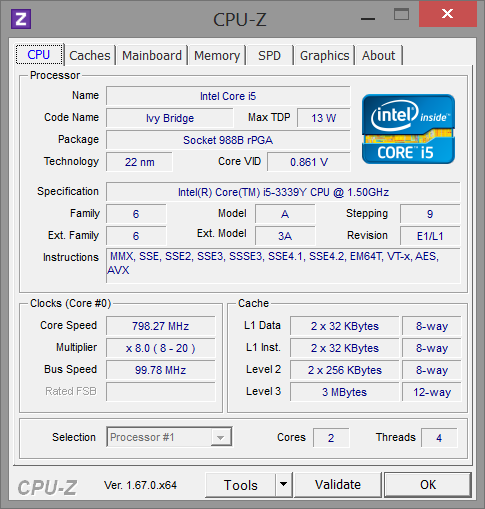Screen dimensions: 485x509
Task: Click the Core Speed value '798.27 MHz'
Action: [x=161, y=326]
